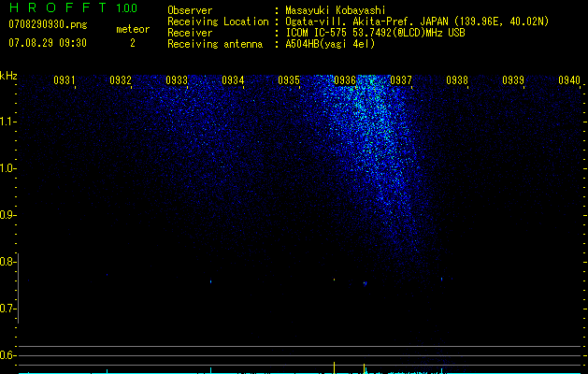The width and height of the screenshot is (588, 374).
Task: Click the 0932 time marker
Action: click(121, 80)
